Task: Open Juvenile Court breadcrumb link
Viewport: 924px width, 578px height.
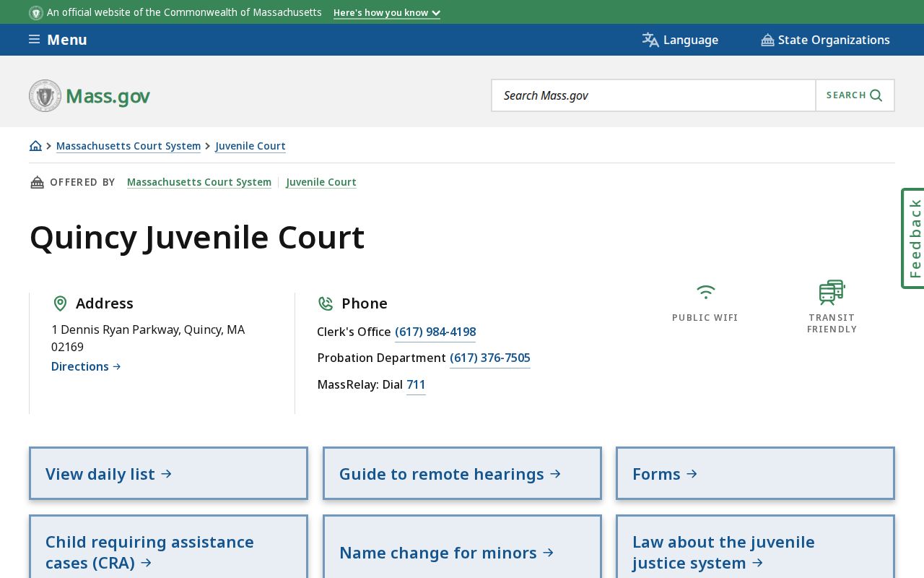Action: tap(250, 146)
